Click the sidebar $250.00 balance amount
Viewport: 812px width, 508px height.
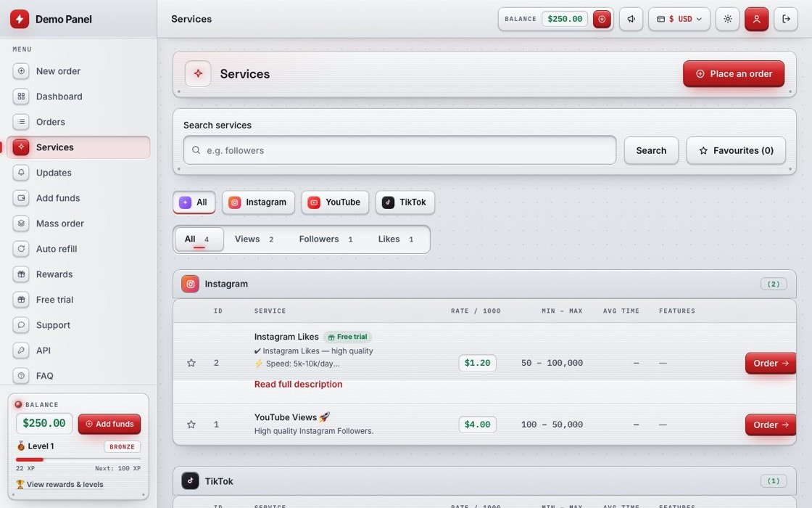(44, 424)
